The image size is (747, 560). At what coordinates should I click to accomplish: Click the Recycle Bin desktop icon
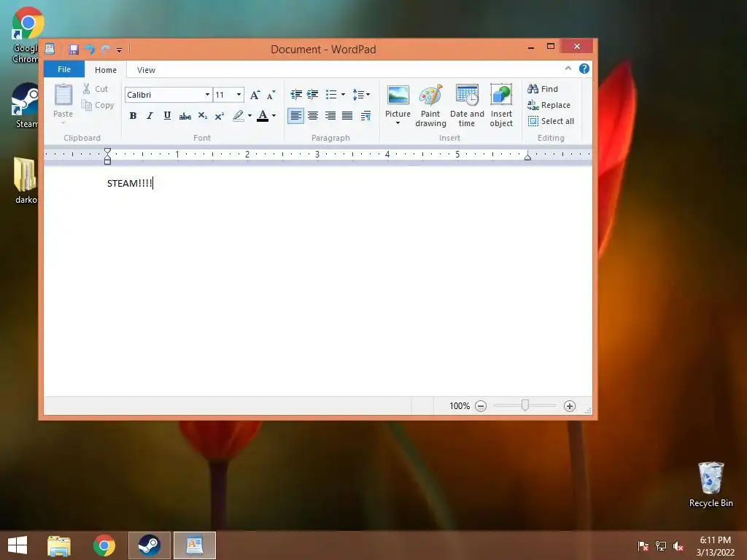click(711, 484)
